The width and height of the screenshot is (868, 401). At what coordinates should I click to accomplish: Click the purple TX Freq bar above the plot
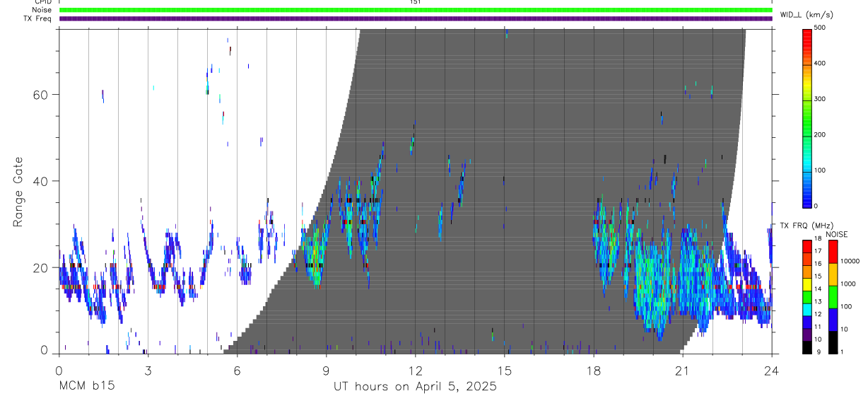coord(416,18)
